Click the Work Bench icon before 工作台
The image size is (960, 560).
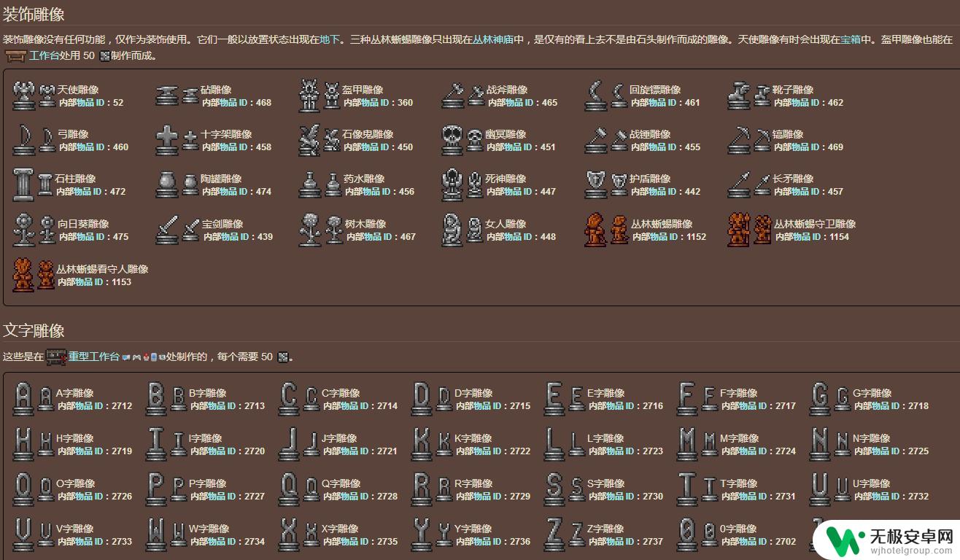click(x=15, y=55)
